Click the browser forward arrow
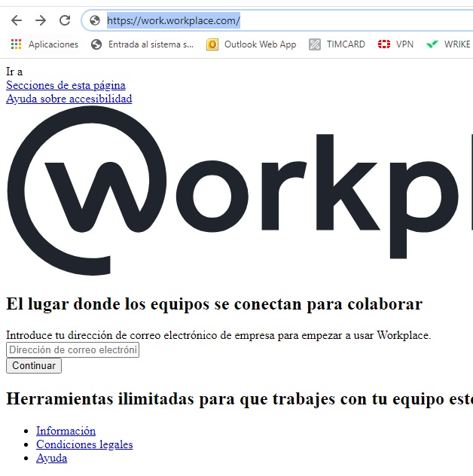 point(41,20)
